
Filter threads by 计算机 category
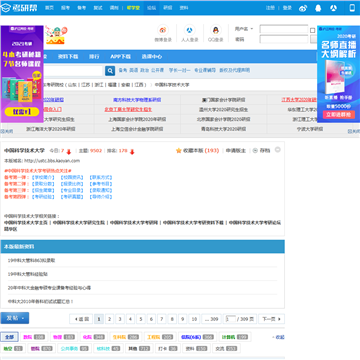click(x=235, y=337)
